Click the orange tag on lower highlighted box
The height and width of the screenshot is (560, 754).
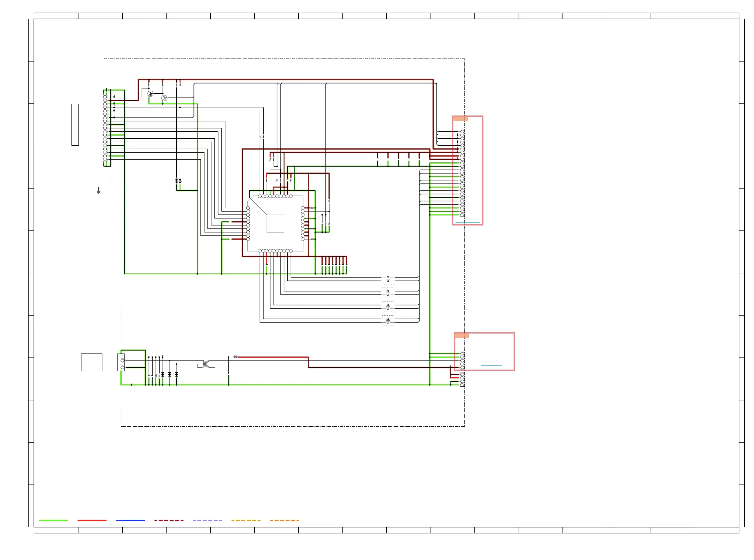(461, 336)
